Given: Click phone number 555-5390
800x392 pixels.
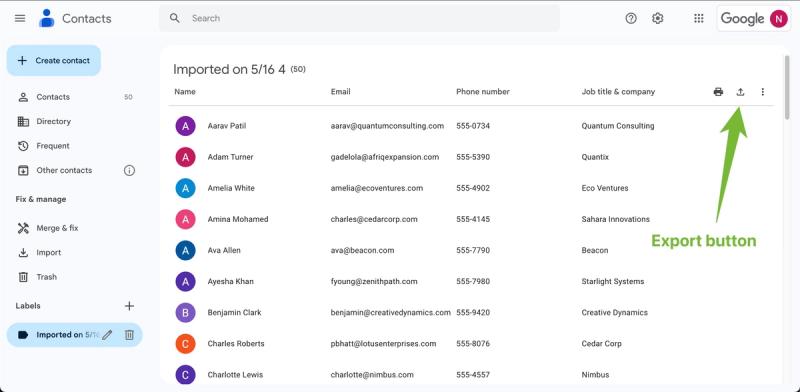Looking at the screenshot, I should [473, 157].
